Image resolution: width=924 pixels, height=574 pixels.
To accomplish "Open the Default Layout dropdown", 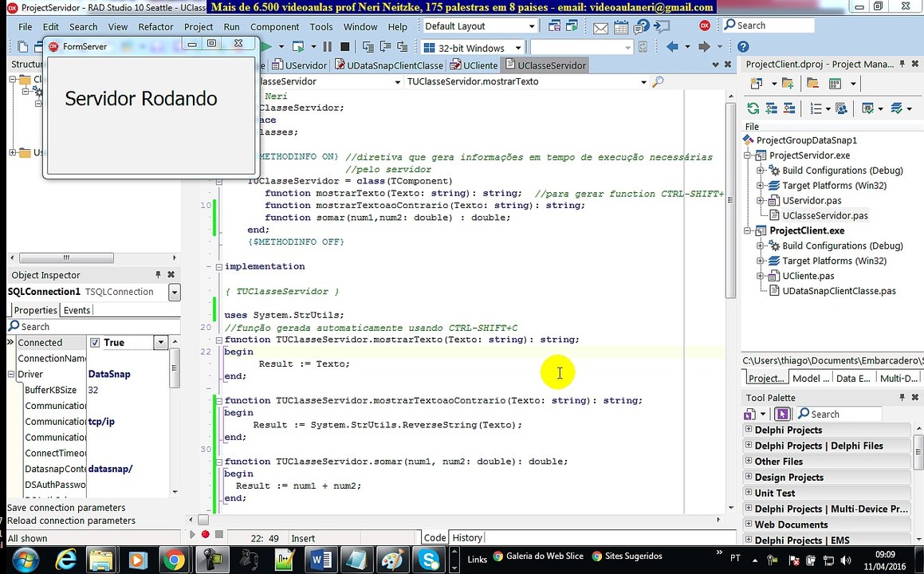I will pos(532,26).
